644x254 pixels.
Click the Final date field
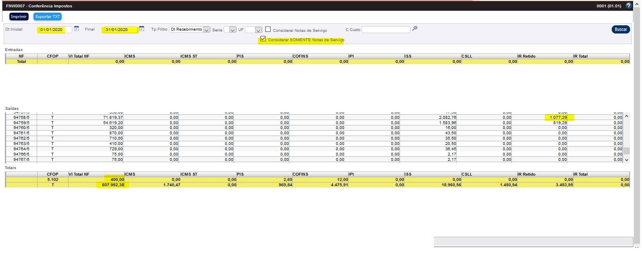pyautogui.click(x=120, y=29)
